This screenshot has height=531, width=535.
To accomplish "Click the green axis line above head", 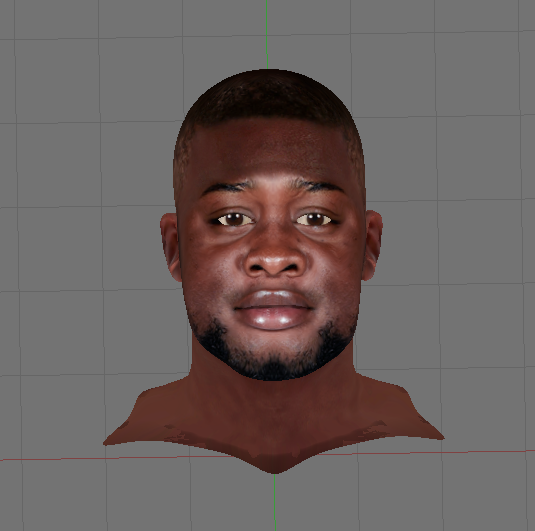I will tap(267, 34).
